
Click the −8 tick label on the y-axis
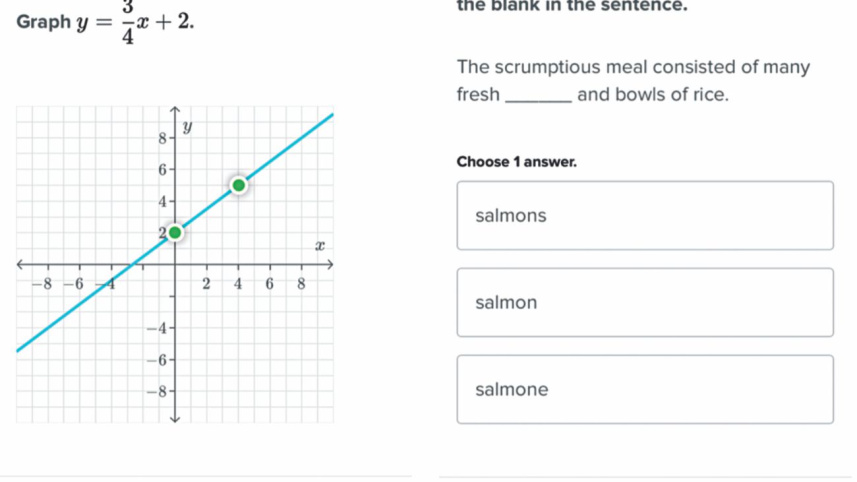[156, 390]
